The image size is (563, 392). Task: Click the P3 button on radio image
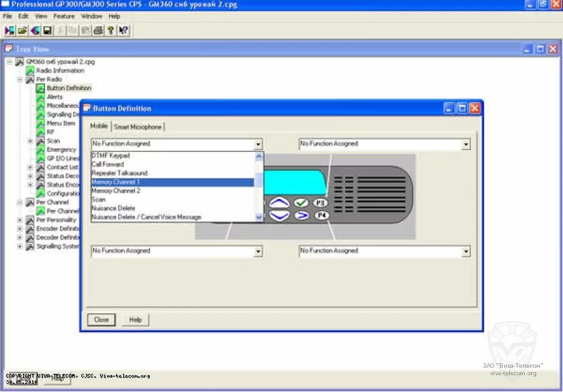[321, 203]
